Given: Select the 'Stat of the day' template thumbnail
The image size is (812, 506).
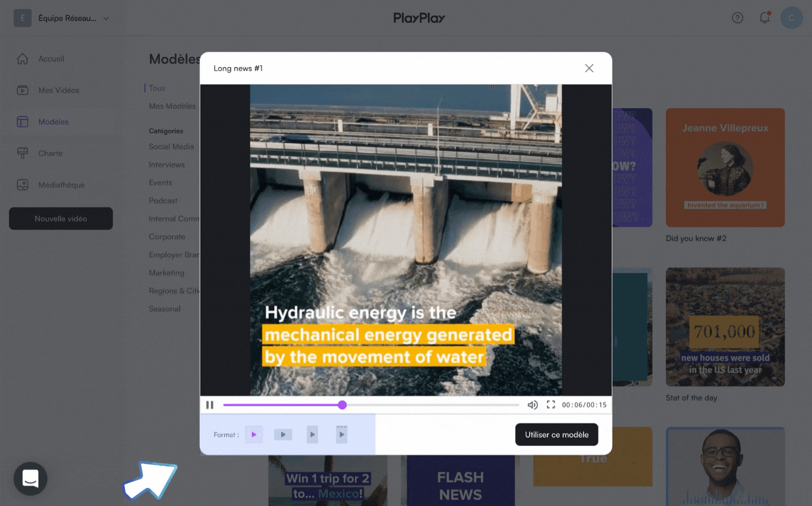Looking at the screenshot, I should click(x=725, y=327).
